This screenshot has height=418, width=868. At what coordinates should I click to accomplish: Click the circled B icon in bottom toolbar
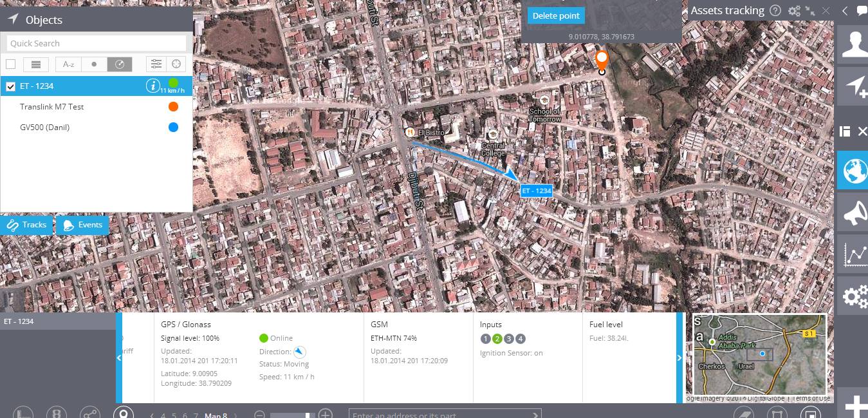(x=56, y=413)
